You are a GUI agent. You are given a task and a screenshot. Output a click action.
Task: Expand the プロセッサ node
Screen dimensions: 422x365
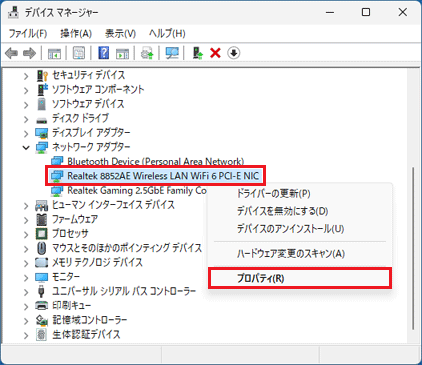tap(26, 234)
